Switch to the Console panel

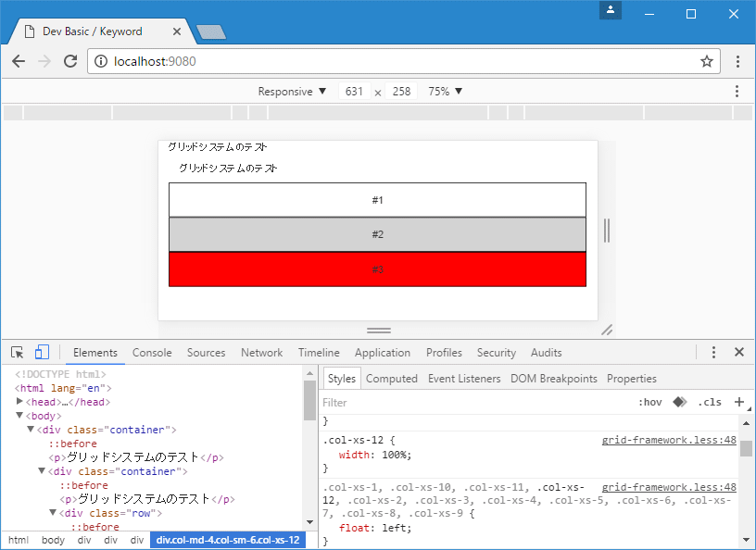[152, 353]
